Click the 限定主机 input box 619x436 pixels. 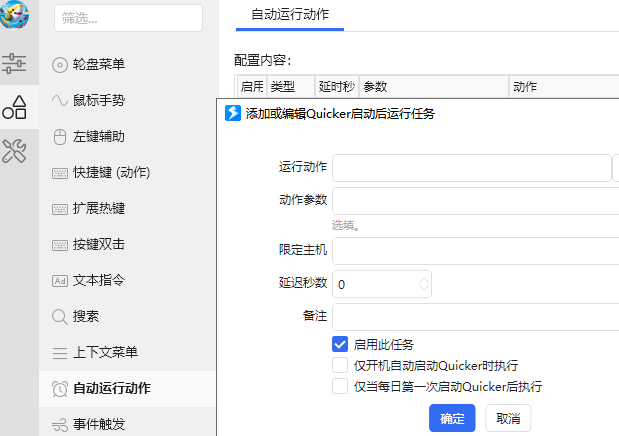pos(475,249)
